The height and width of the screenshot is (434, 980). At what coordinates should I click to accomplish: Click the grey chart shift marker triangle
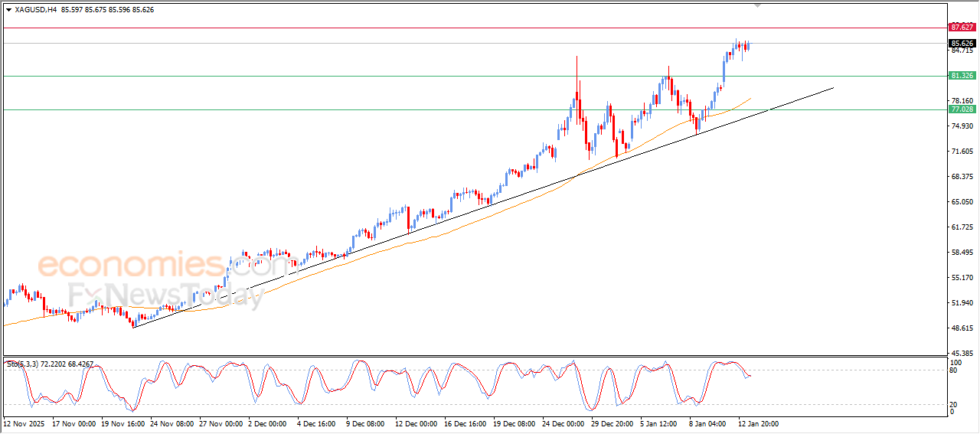pyautogui.click(x=758, y=5)
